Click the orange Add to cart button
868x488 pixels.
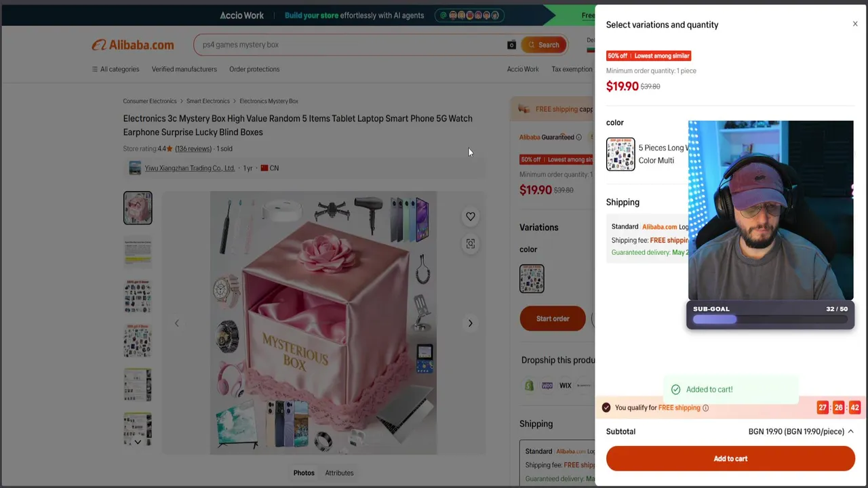(x=730, y=459)
